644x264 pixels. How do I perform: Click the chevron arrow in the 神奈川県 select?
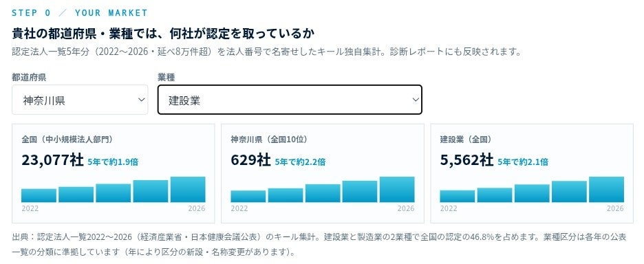(x=141, y=100)
